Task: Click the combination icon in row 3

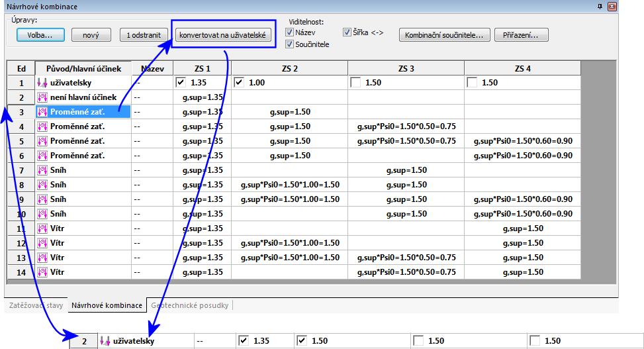Action: click(x=42, y=112)
